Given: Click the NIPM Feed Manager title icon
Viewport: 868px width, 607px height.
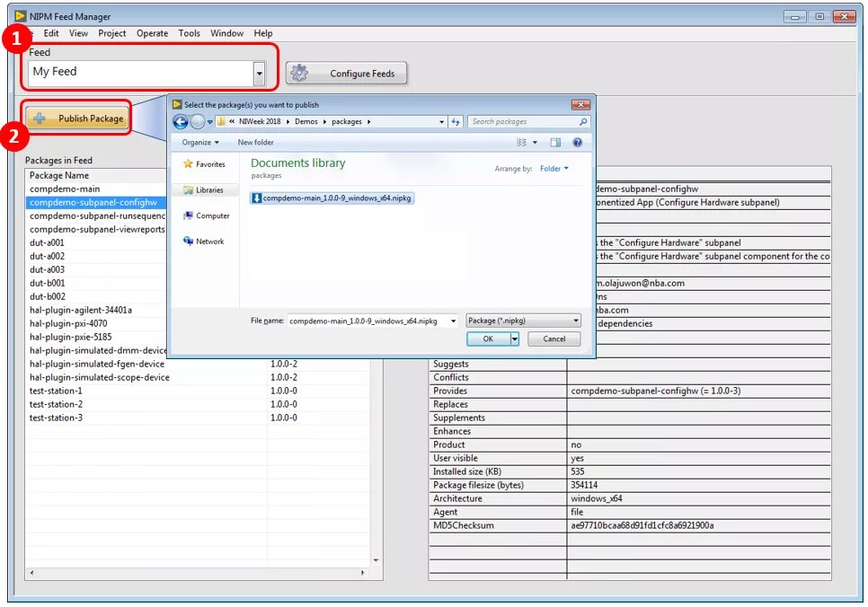Looking at the screenshot, I should [21, 16].
